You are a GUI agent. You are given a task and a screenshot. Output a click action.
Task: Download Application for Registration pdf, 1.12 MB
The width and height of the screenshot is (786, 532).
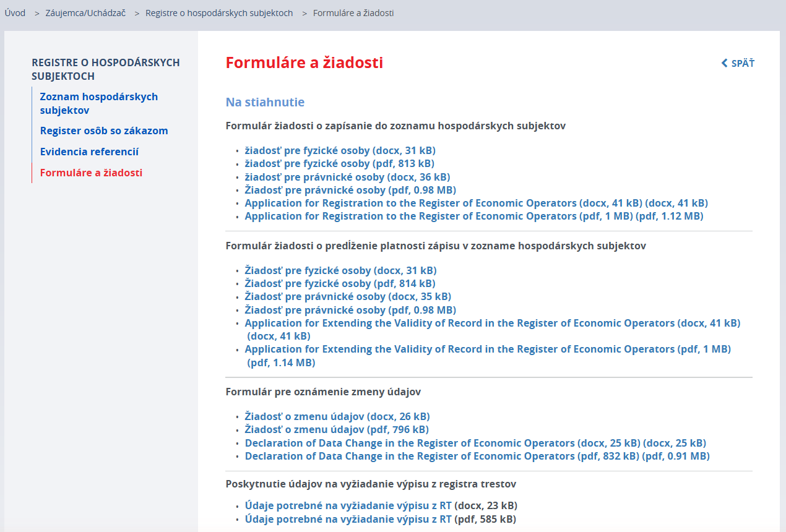coord(474,216)
